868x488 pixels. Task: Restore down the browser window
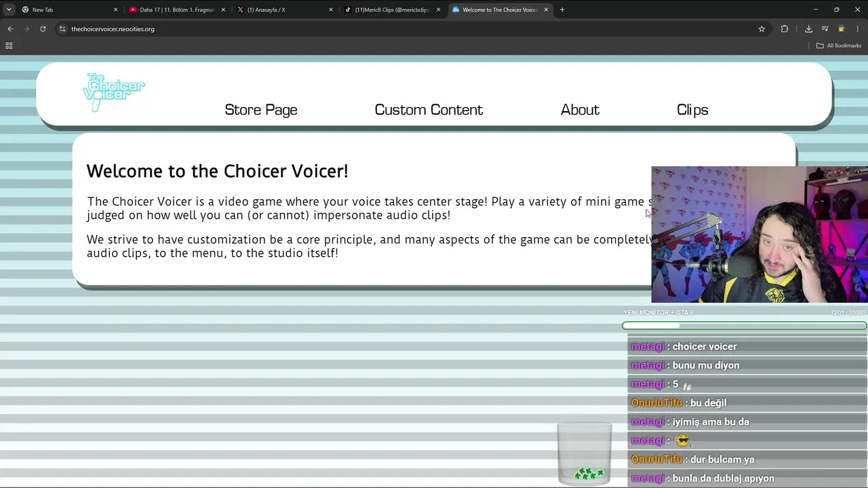coord(837,9)
